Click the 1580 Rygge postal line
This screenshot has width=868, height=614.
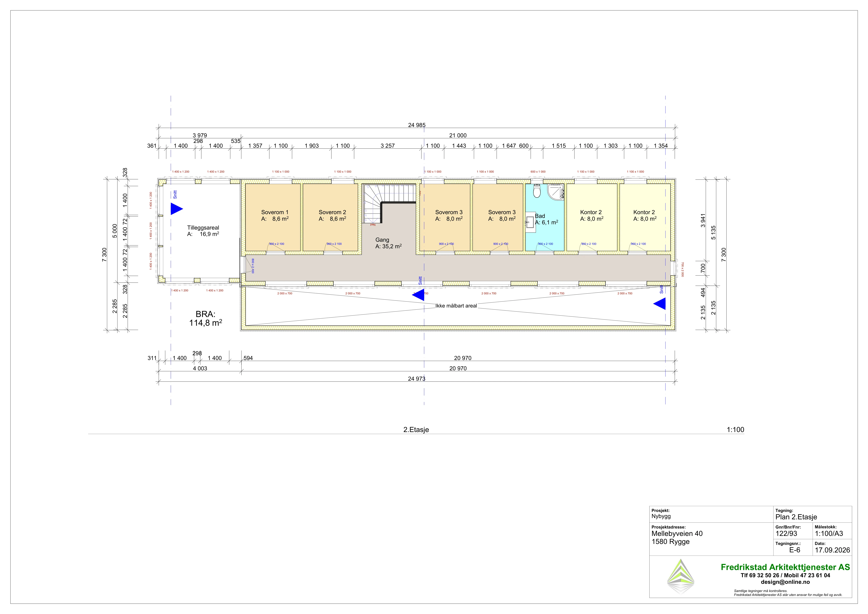[671, 541]
